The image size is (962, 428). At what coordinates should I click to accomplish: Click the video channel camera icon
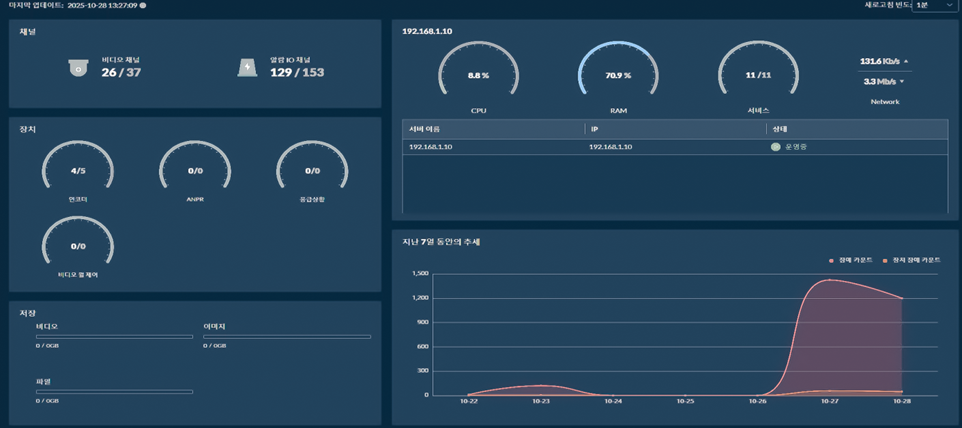pos(78,67)
